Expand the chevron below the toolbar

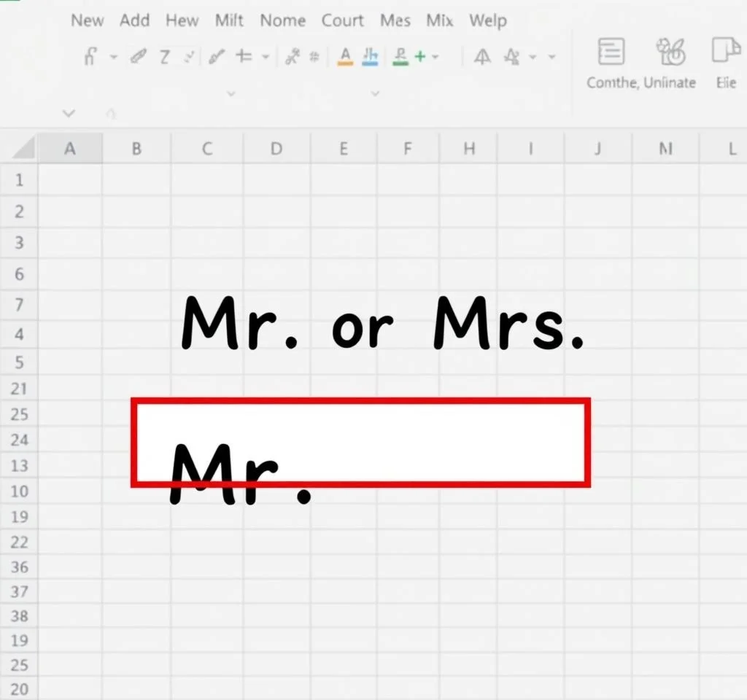click(x=230, y=93)
